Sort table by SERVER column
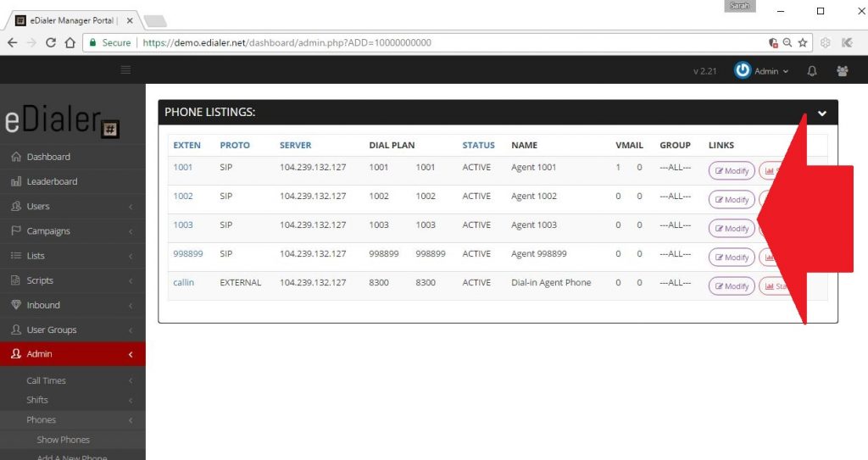 coord(295,145)
